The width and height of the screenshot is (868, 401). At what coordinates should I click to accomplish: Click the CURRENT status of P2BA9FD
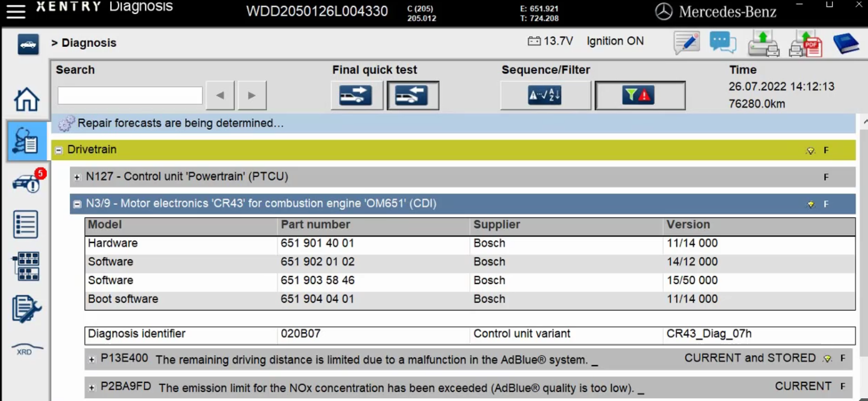(803, 386)
